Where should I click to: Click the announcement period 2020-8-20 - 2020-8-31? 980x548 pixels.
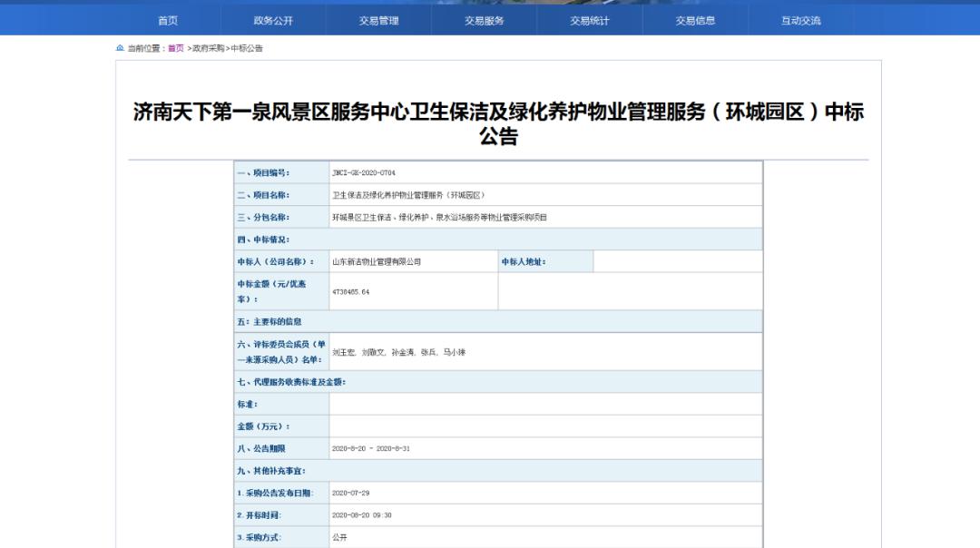coord(371,449)
